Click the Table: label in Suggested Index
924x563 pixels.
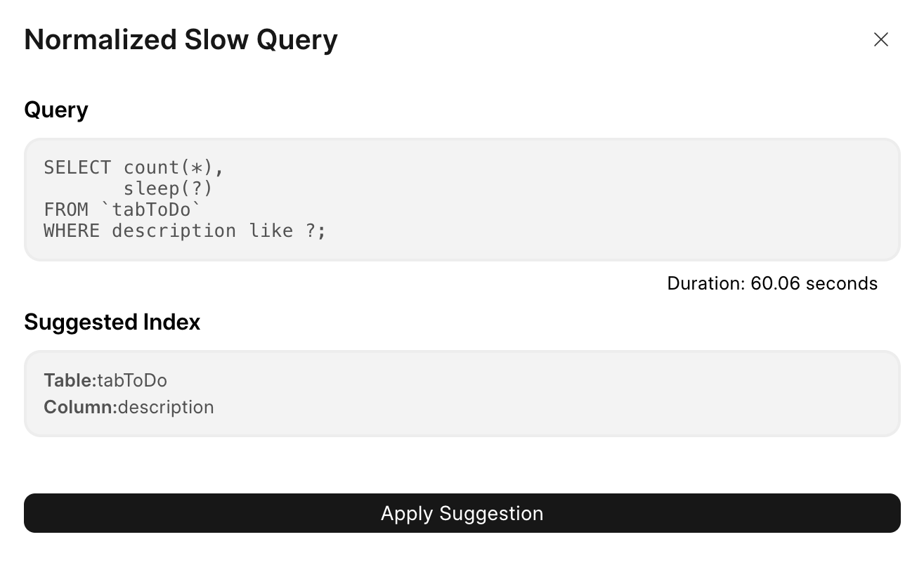(x=70, y=380)
